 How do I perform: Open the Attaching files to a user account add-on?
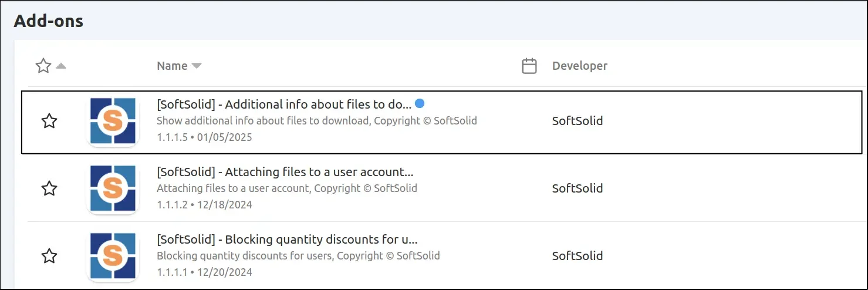285,172
